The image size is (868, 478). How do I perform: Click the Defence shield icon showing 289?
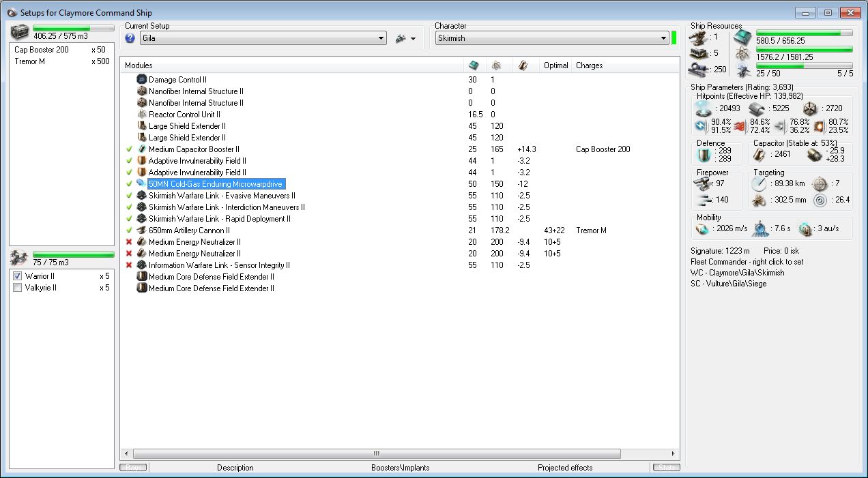[703, 155]
